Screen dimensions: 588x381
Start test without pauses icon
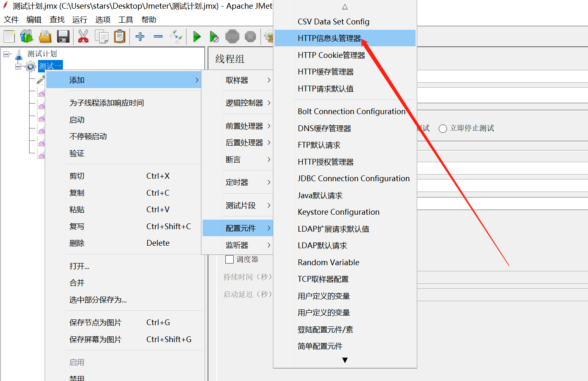(x=215, y=36)
